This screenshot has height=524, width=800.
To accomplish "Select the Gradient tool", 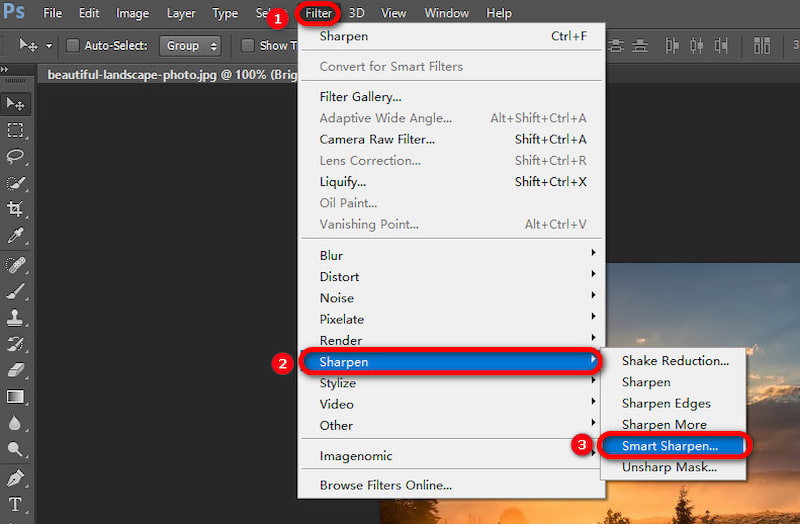I will (15, 396).
